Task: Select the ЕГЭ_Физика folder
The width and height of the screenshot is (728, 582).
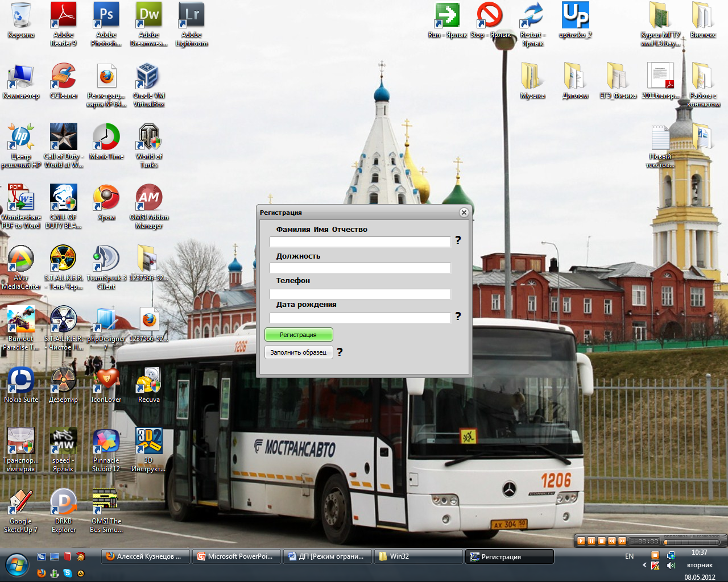Action: point(618,81)
